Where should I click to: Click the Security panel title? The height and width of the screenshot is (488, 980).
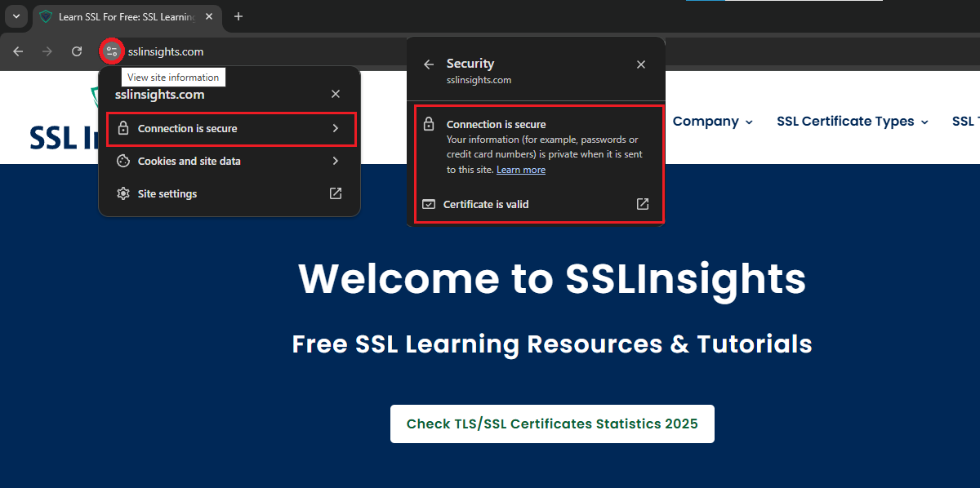470,64
